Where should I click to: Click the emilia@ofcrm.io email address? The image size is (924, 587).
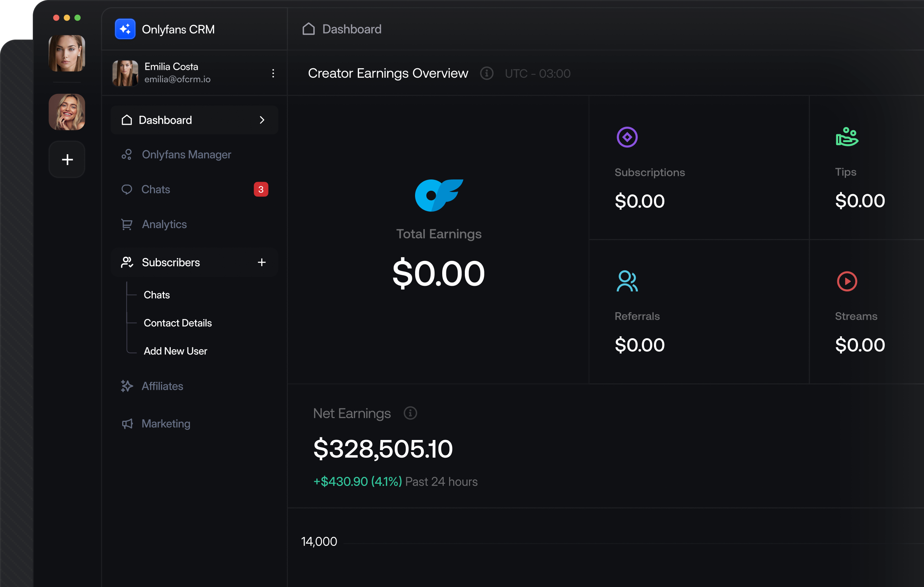(177, 80)
